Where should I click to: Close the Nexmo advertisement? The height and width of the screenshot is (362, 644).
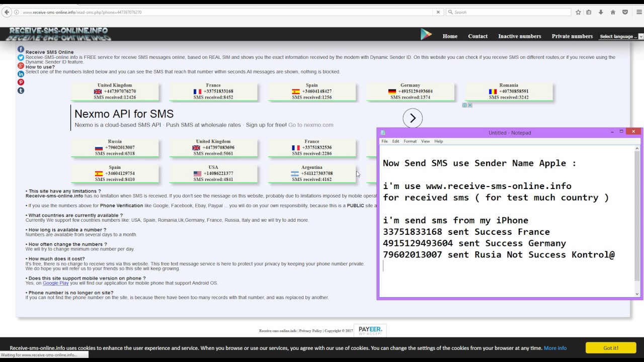point(470,105)
